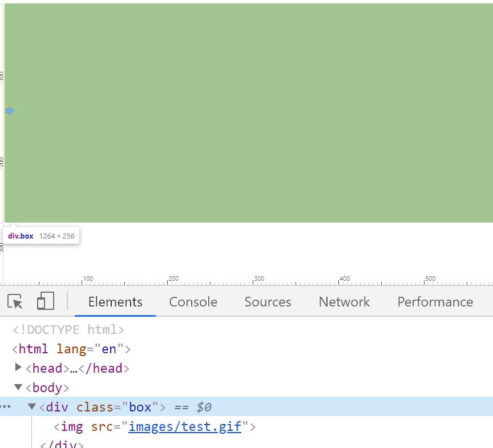This screenshot has width=493, height=448.
Task: Select the html lang="en" node
Action: (71, 349)
